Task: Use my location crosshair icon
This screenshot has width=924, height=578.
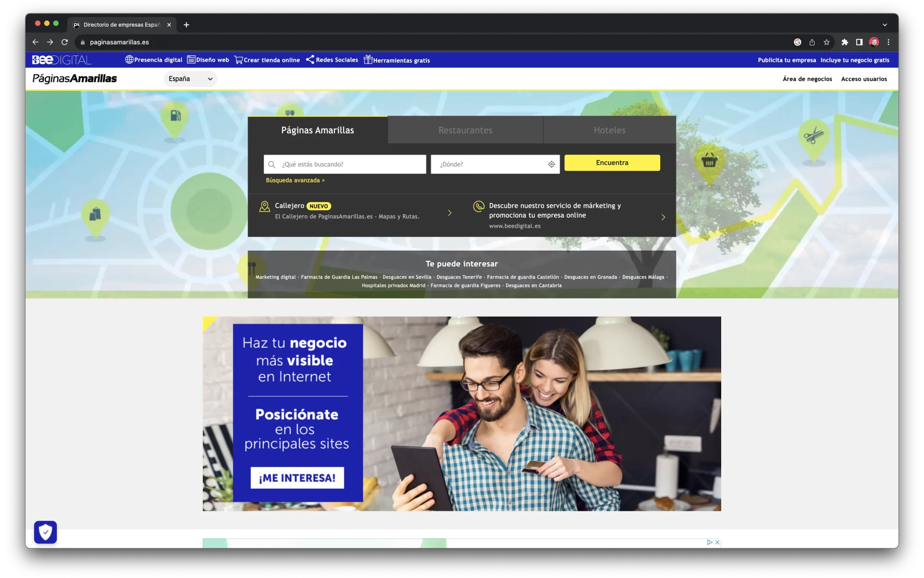Action: click(x=551, y=164)
